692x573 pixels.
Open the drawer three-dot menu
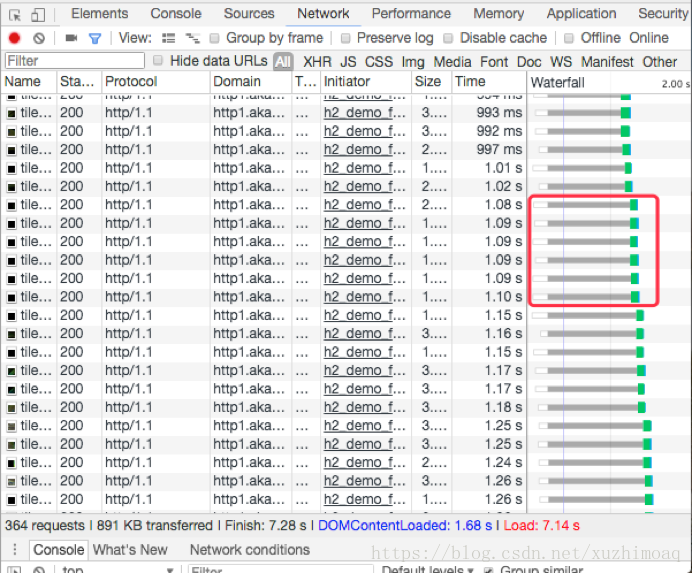pos(15,549)
